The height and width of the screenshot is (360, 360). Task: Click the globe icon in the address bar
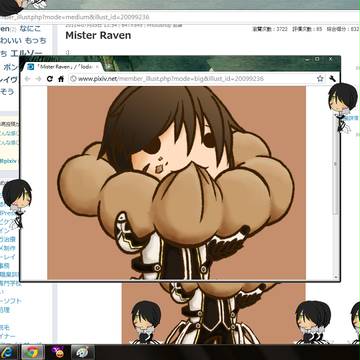point(73,79)
